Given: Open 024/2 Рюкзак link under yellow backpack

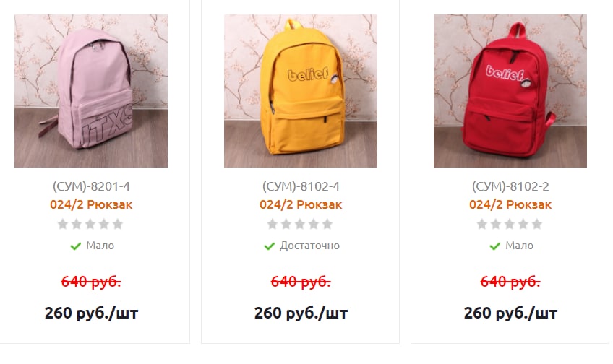Looking at the screenshot, I should pos(301,204).
